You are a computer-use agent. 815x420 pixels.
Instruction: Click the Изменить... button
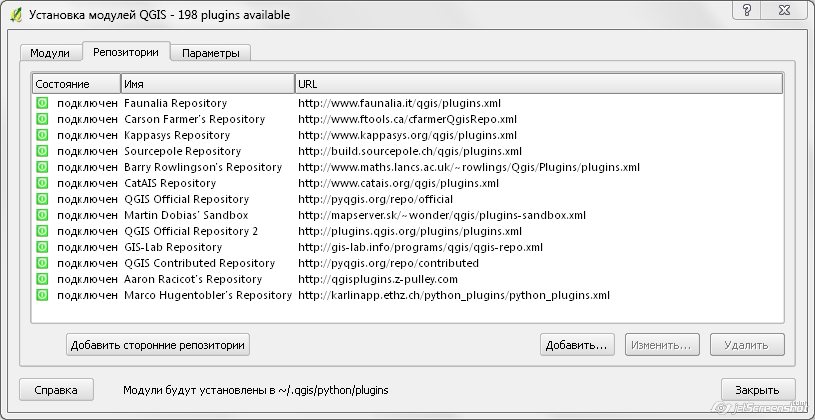(662, 345)
